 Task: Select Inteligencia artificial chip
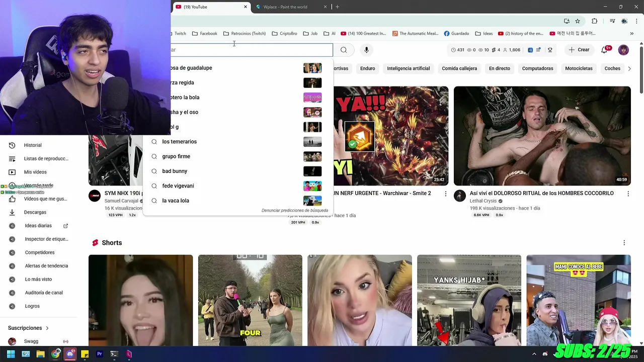408,68
